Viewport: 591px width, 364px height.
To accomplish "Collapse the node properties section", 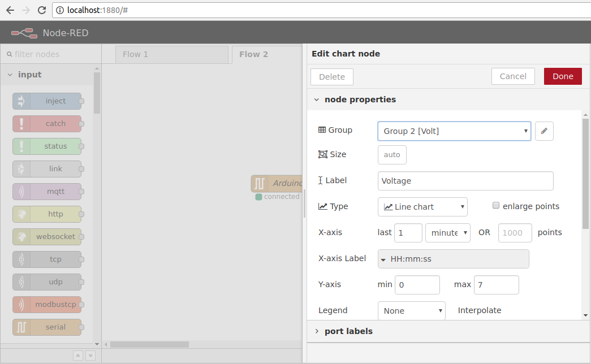I will point(317,99).
